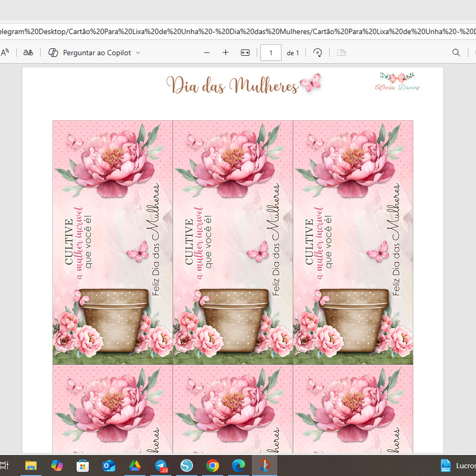The height and width of the screenshot is (476, 476).
Task: Open Microsoft Store from the taskbar
Action: tap(83, 466)
